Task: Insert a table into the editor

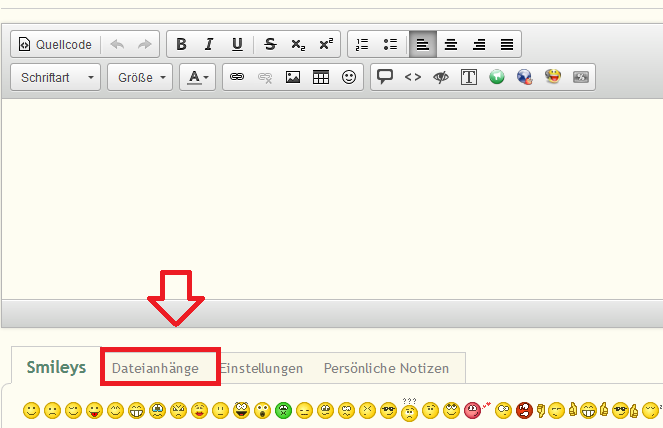Action: [x=321, y=77]
